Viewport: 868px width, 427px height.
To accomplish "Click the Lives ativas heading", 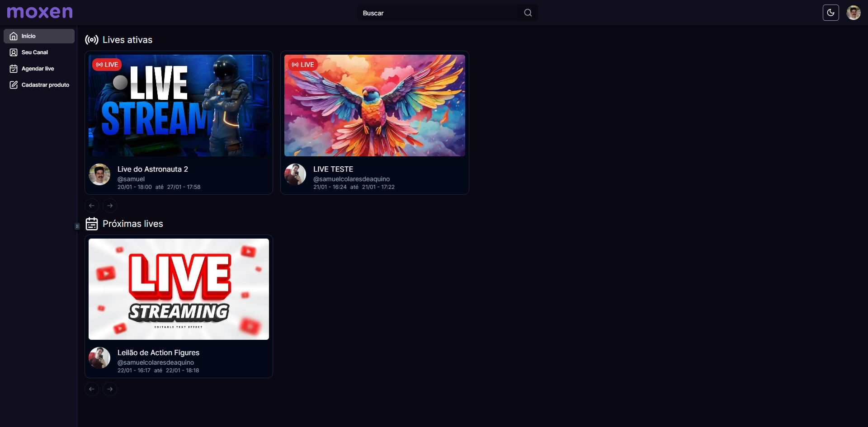I will (x=127, y=40).
